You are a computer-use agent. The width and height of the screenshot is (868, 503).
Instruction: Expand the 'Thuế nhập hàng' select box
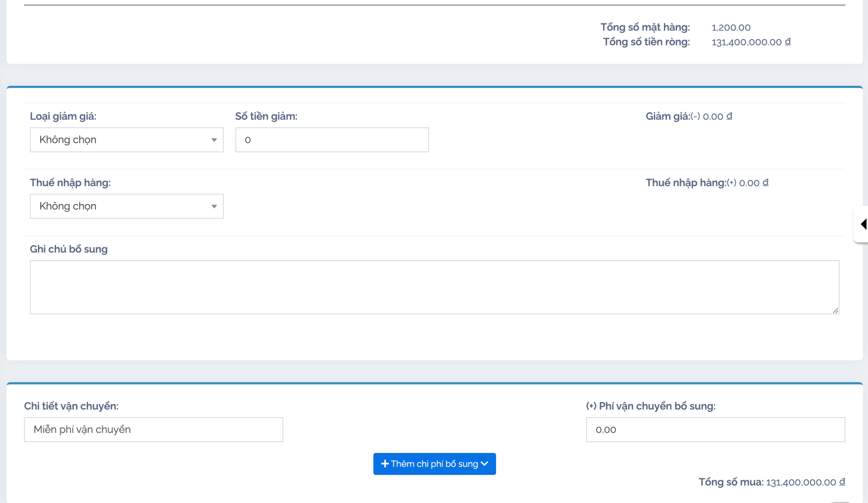coord(126,206)
